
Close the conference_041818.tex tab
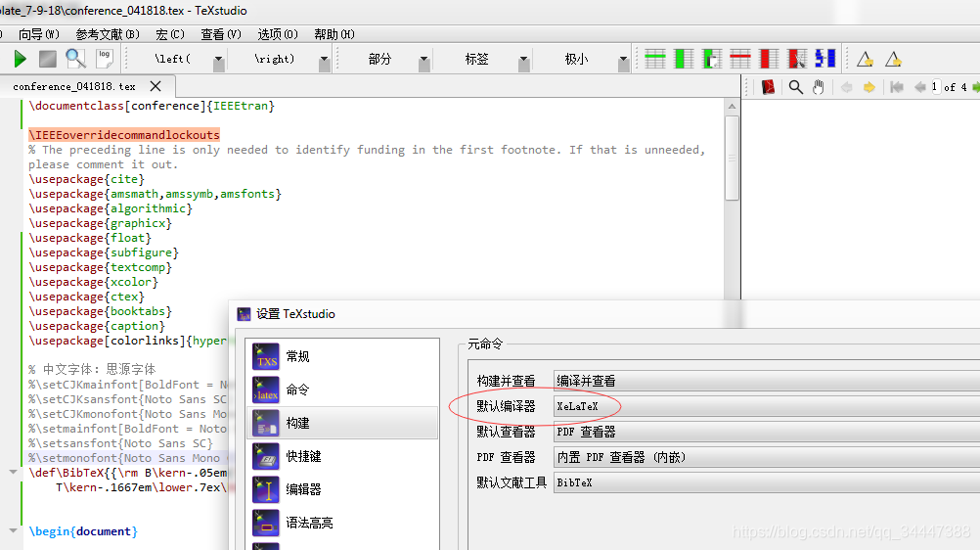coord(156,86)
